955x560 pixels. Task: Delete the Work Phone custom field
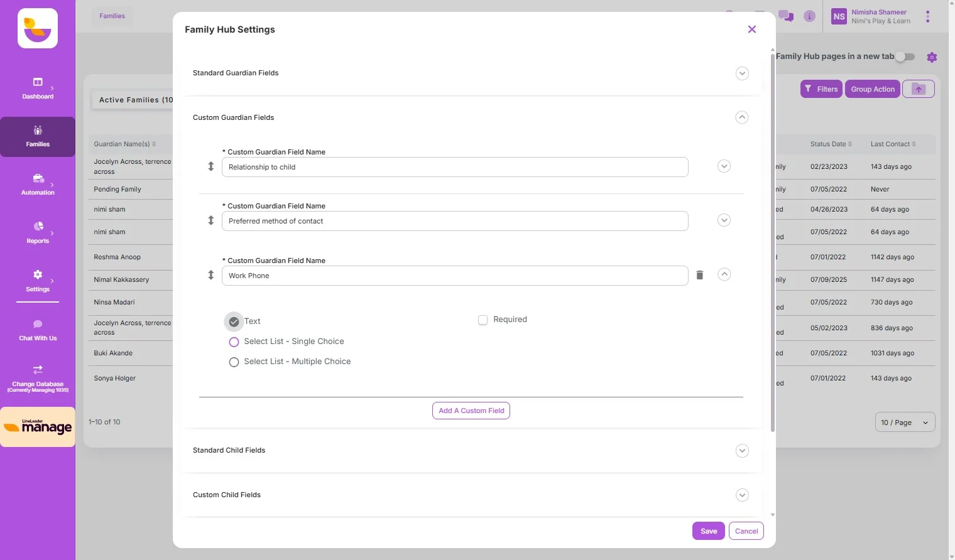pyautogui.click(x=700, y=275)
